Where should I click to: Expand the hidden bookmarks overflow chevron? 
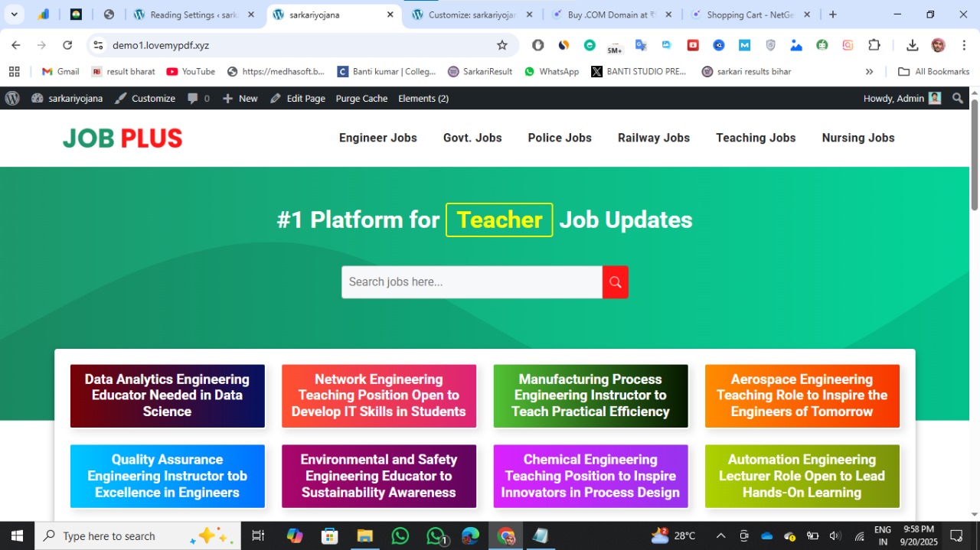(869, 72)
